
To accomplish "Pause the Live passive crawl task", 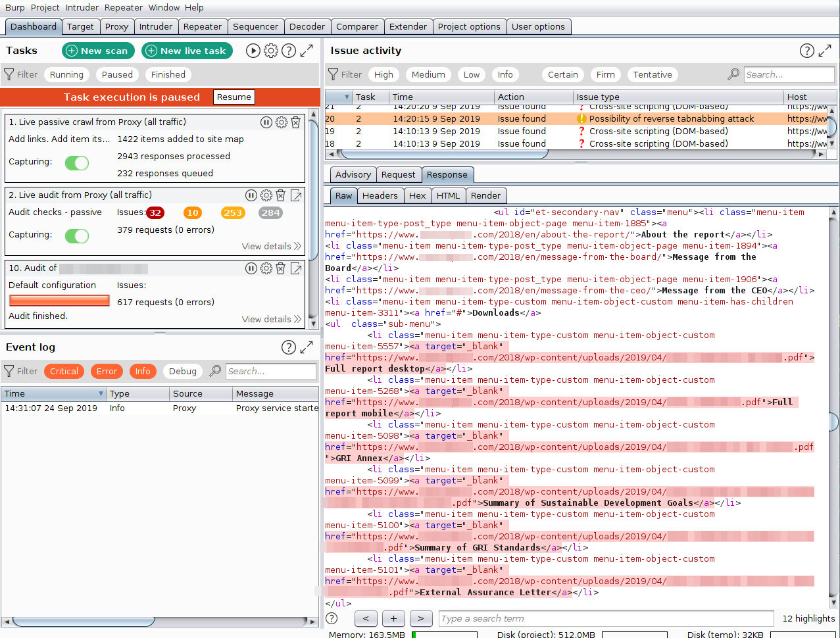I will pyautogui.click(x=266, y=122).
